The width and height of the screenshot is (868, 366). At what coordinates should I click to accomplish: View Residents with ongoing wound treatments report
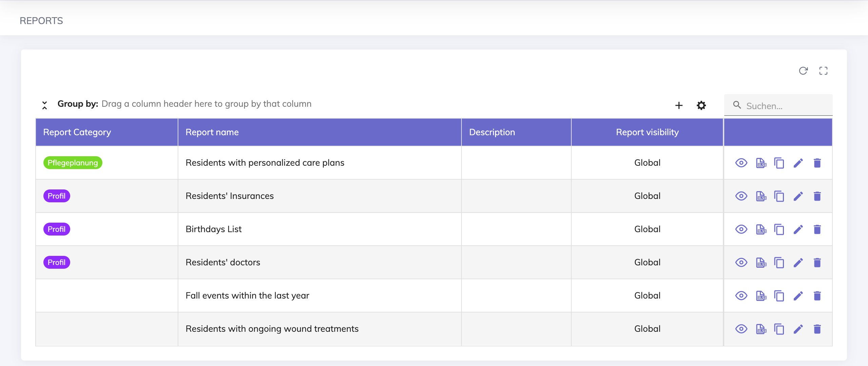tap(741, 329)
